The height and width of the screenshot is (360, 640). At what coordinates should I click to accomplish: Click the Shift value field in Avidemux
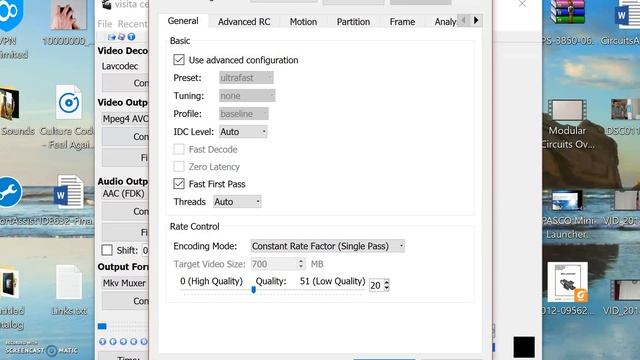(x=145, y=250)
